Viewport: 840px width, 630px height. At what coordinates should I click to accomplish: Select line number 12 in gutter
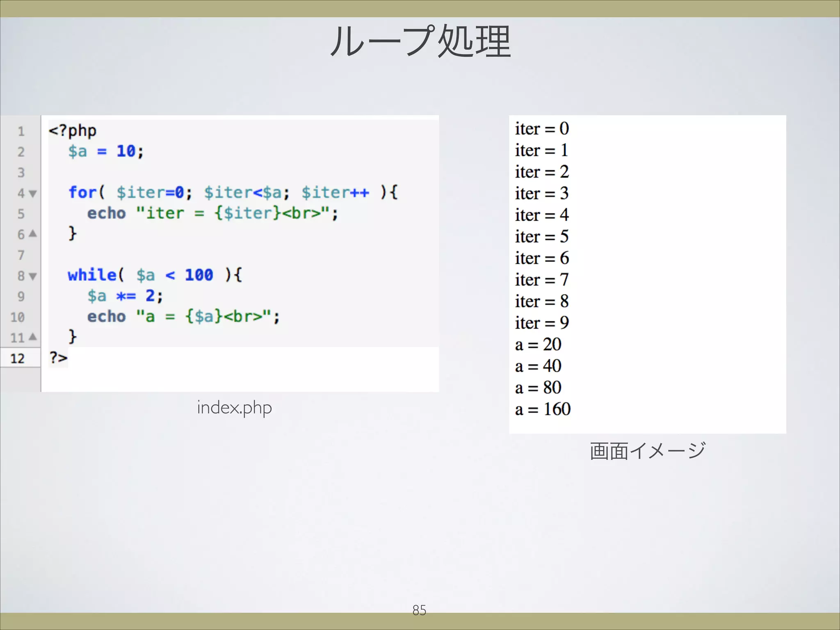[x=18, y=358]
